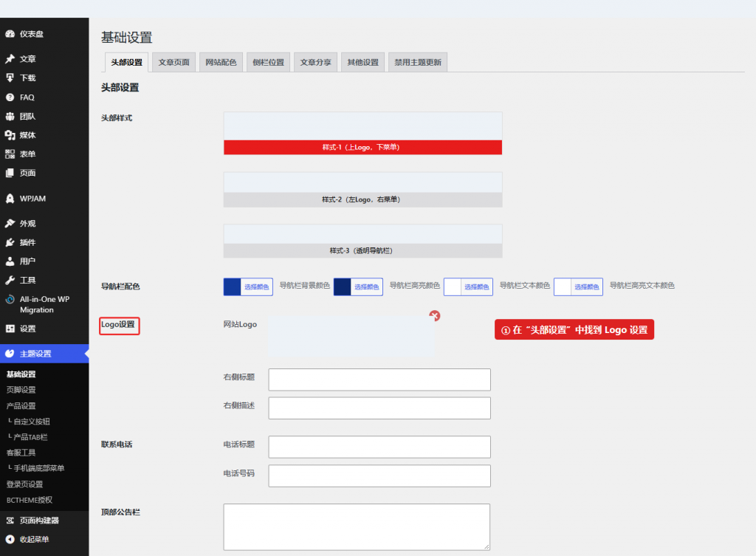Click the 下载 download icon
The height and width of the screenshot is (556, 756).
(x=10, y=78)
